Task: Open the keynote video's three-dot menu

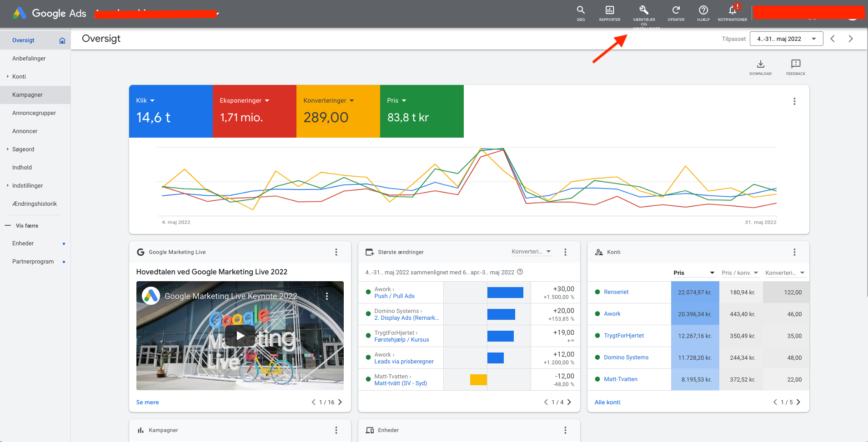Action: click(x=326, y=296)
